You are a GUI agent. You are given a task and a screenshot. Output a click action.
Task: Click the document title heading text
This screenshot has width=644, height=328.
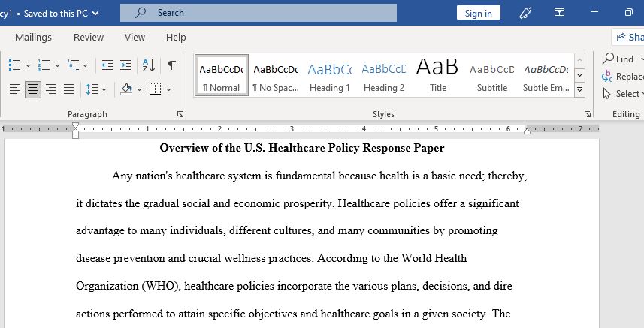tap(302, 148)
